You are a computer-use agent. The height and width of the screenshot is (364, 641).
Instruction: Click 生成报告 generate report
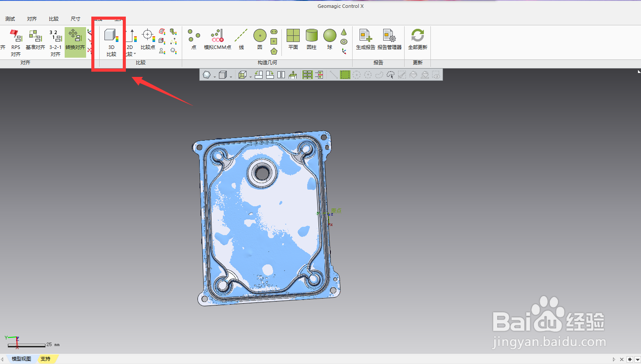(x=366, y=40)
